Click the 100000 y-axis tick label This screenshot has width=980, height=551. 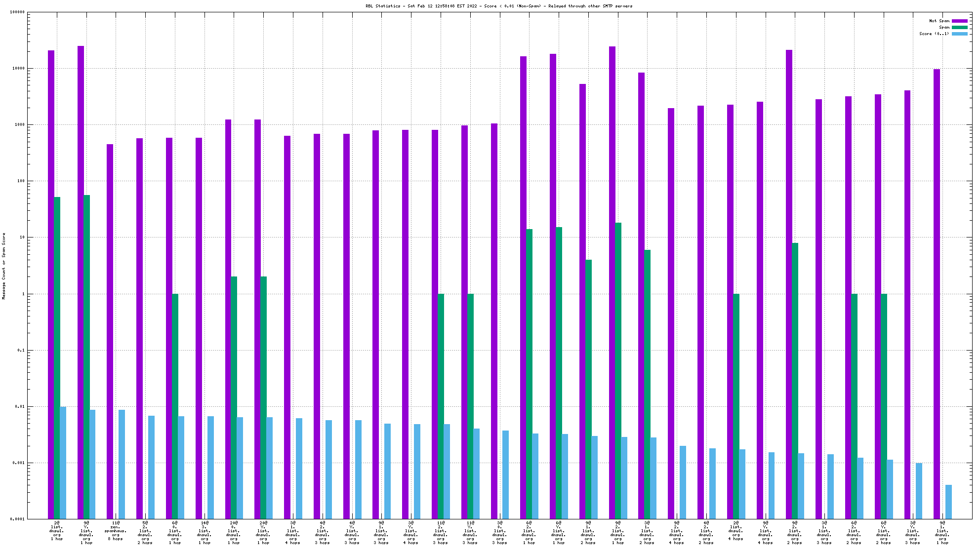click(x=17, y=12)
